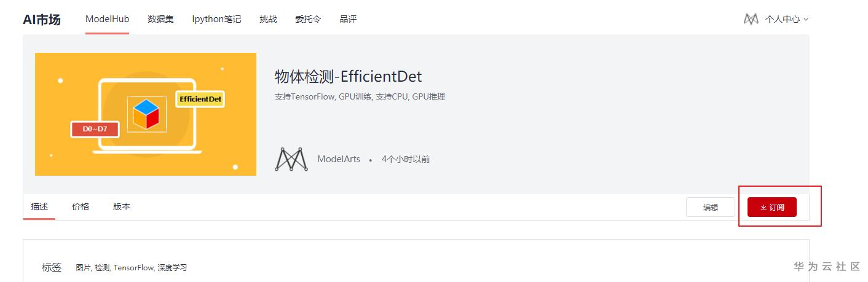The width and height of the screenshot is (868, 282).
Task: Click the ModelArts publisher logo icon
Action: [291, 159]
